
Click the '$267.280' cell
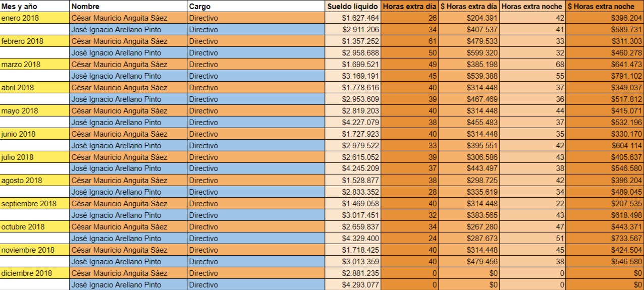[x=469, y=227]
